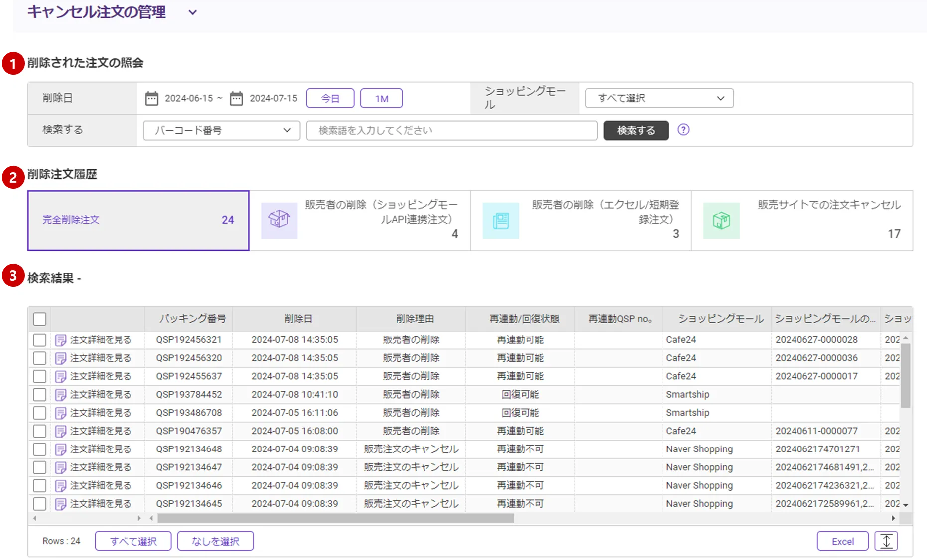The height and width of the screenshot is (560, 927).
Task: Click the row height expand icon beside Excel
Action: click(886, 541)
